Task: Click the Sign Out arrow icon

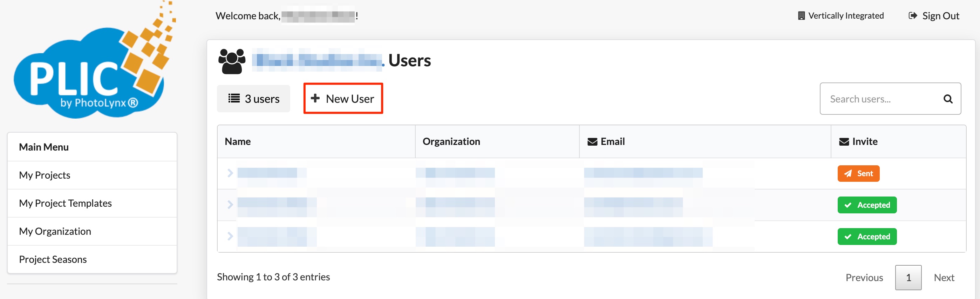Action: [x=912, y=15]
